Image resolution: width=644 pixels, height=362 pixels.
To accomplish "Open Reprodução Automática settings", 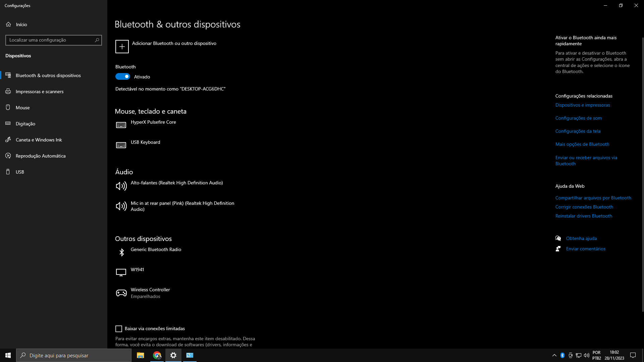I will coord(40,156).
